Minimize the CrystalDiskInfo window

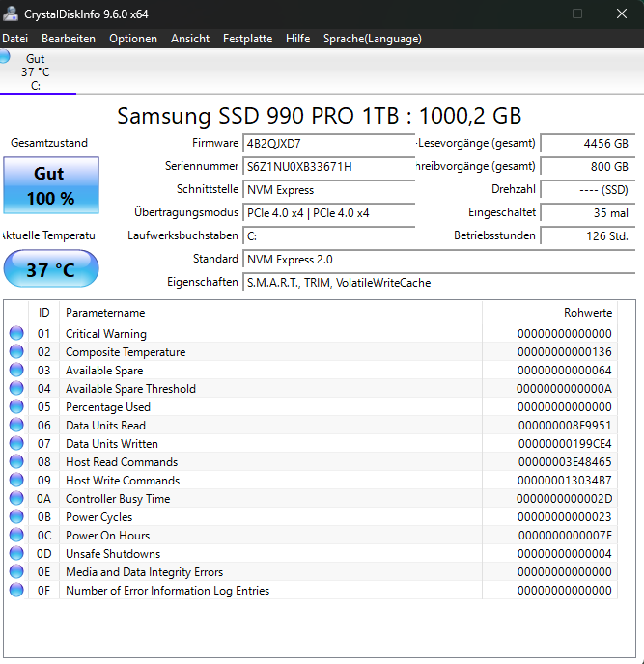534,14
